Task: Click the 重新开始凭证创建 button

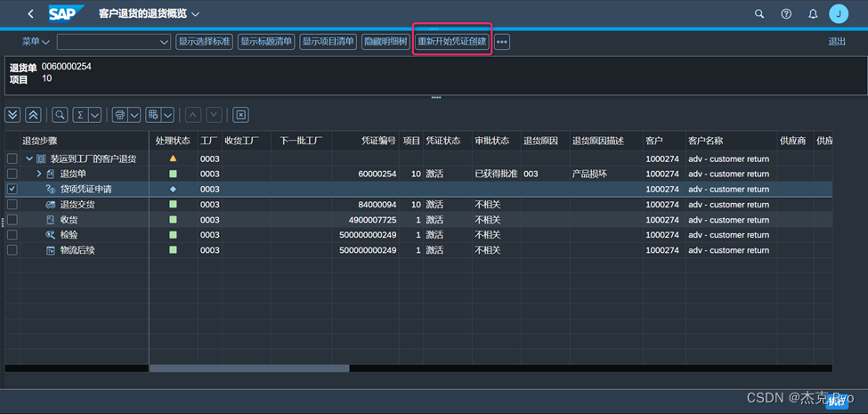Action: pos(452,42)
